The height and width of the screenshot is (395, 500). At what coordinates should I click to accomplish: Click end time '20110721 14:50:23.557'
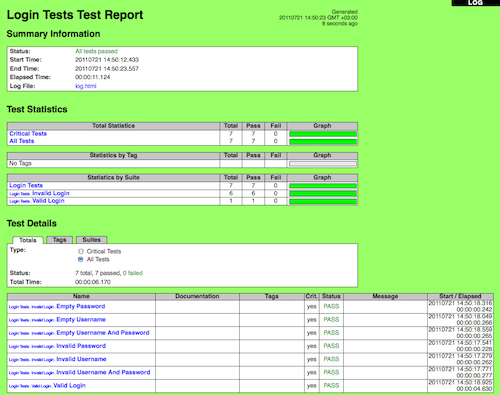pos(107,69)
